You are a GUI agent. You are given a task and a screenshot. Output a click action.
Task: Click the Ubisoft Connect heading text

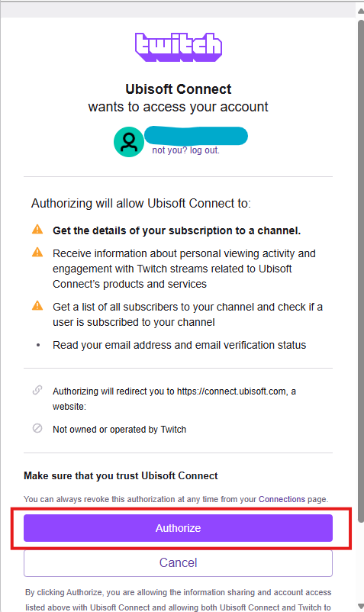(179, 89)
